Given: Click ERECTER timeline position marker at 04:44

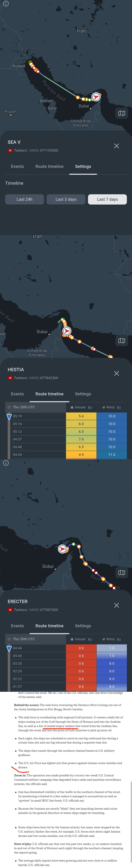Looking at the screenshot, I should click(9, 649).
